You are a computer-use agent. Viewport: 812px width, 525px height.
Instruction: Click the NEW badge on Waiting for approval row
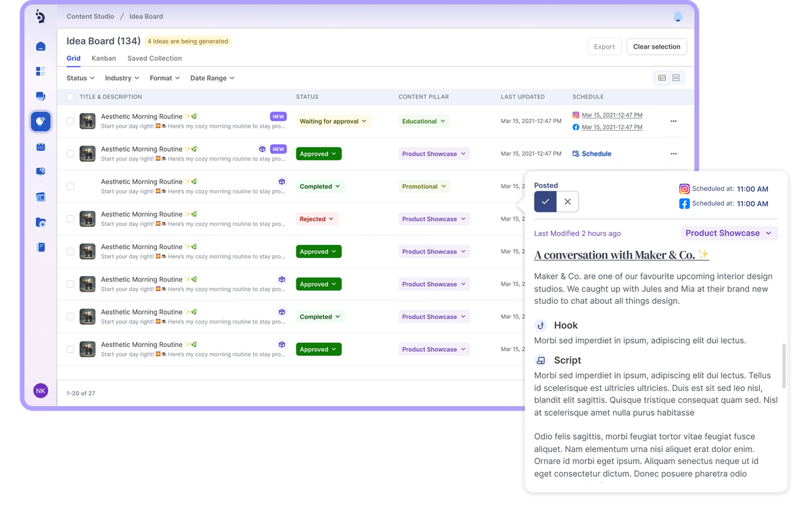(x=278, y=116)
